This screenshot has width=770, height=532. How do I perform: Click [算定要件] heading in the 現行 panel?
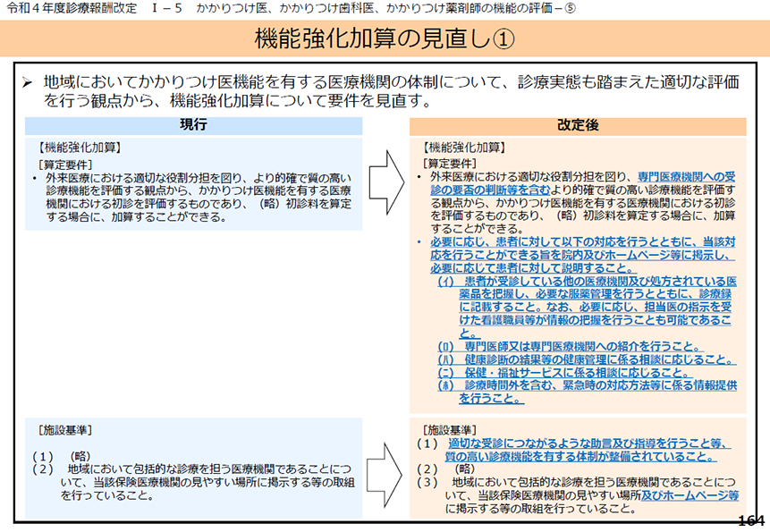[64, 165]
